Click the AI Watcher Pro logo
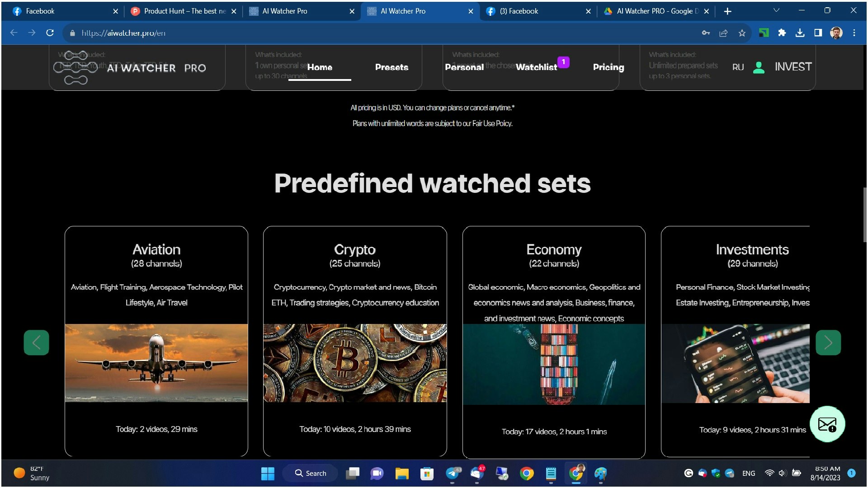868x488 pixels. point(130,68)
